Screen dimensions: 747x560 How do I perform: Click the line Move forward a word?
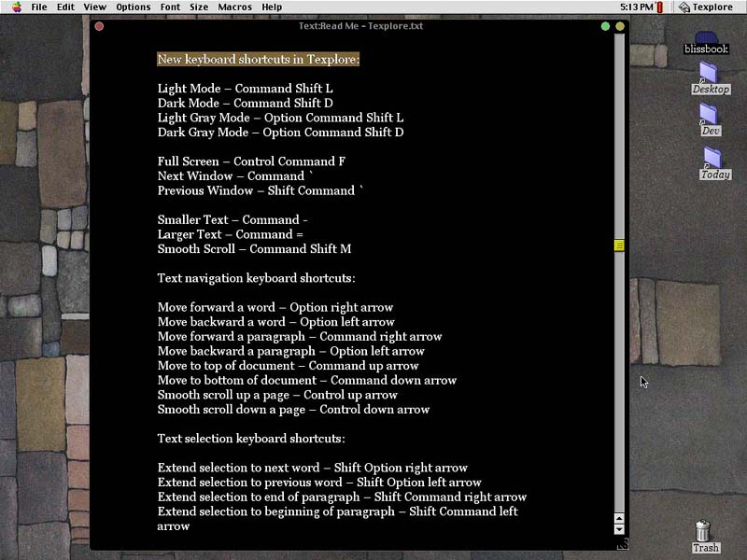[275, 307]
